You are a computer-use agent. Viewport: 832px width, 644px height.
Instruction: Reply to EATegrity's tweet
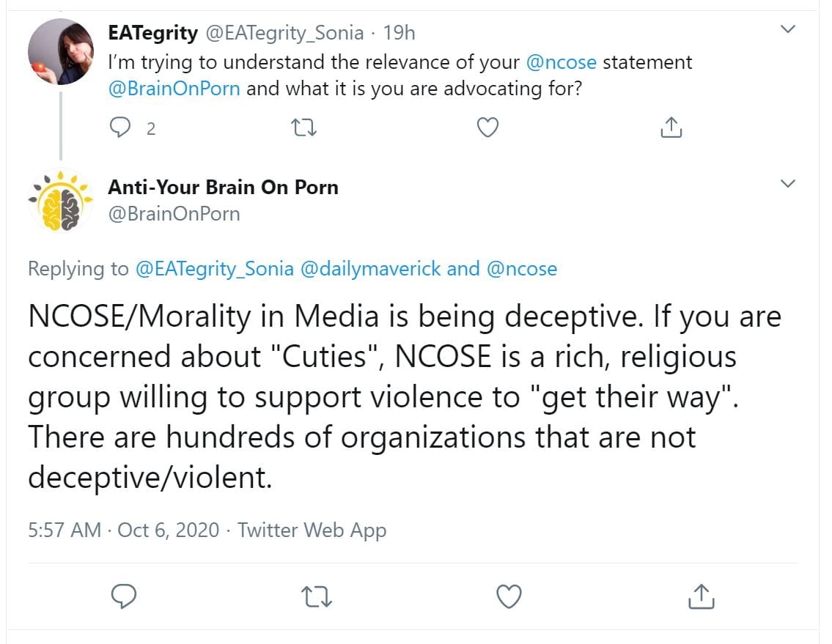point(119,128)
